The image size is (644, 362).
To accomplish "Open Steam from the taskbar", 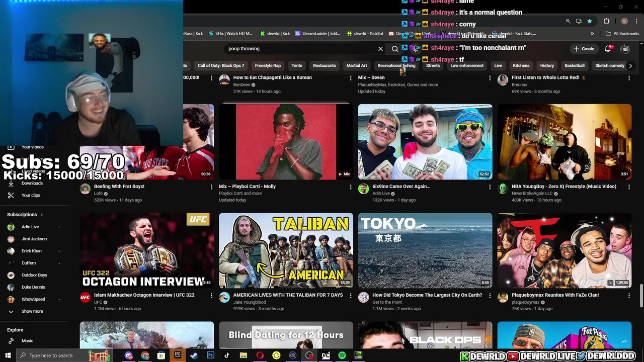I will tap(194, 355).
